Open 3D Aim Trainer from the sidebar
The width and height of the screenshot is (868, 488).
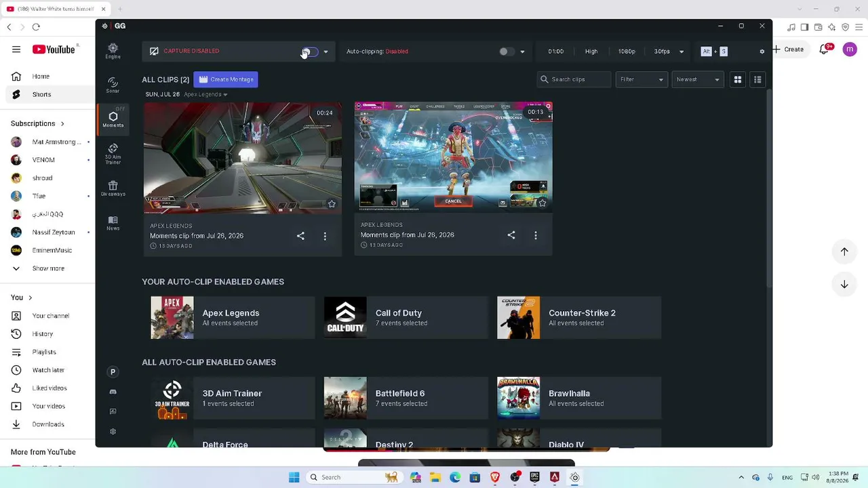pyautogui.click(x=113, y=153)
